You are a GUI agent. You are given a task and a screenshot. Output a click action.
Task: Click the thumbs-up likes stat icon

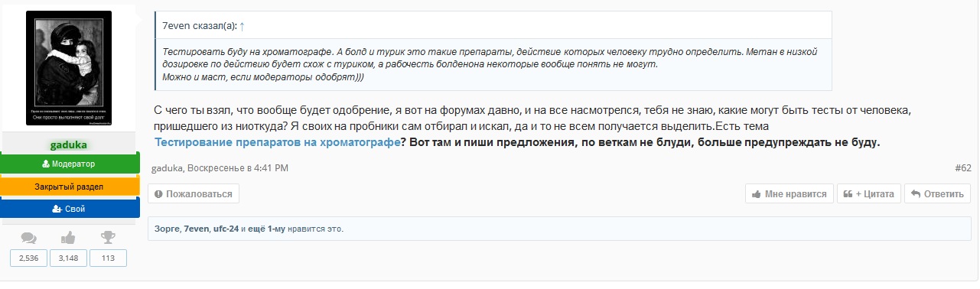(x=69, y=238)
